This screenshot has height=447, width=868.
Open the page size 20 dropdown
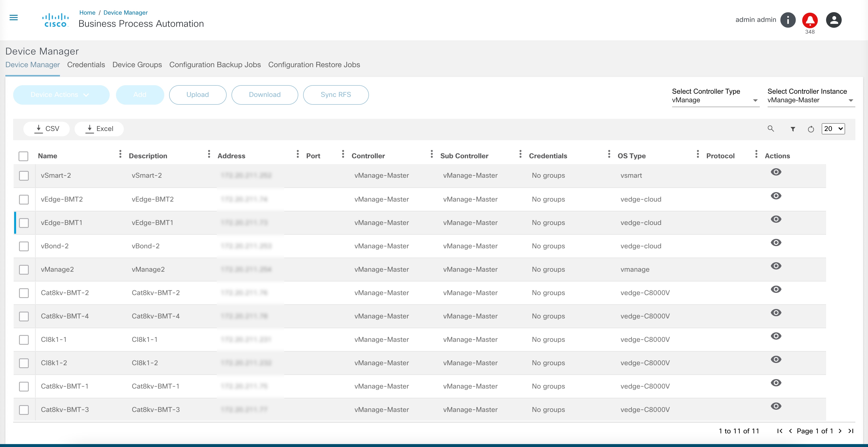tap(833, 129)
